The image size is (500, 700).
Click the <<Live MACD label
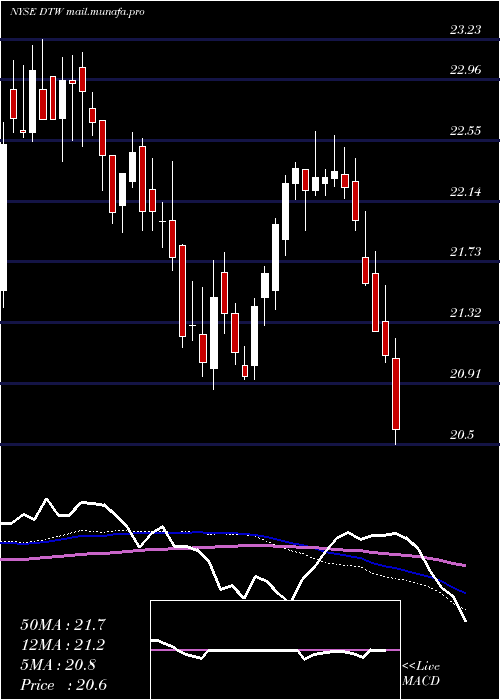pos(421,674)
